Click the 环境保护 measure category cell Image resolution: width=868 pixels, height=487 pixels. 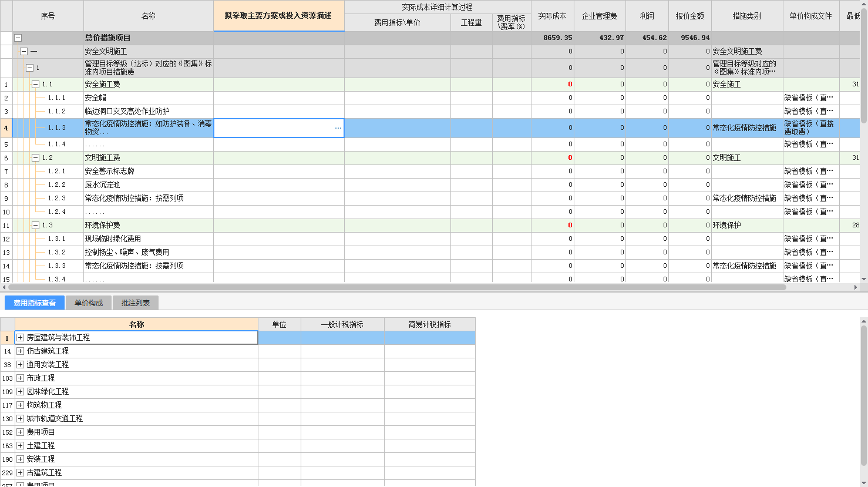pyautogui.click(x=747, y=226)
